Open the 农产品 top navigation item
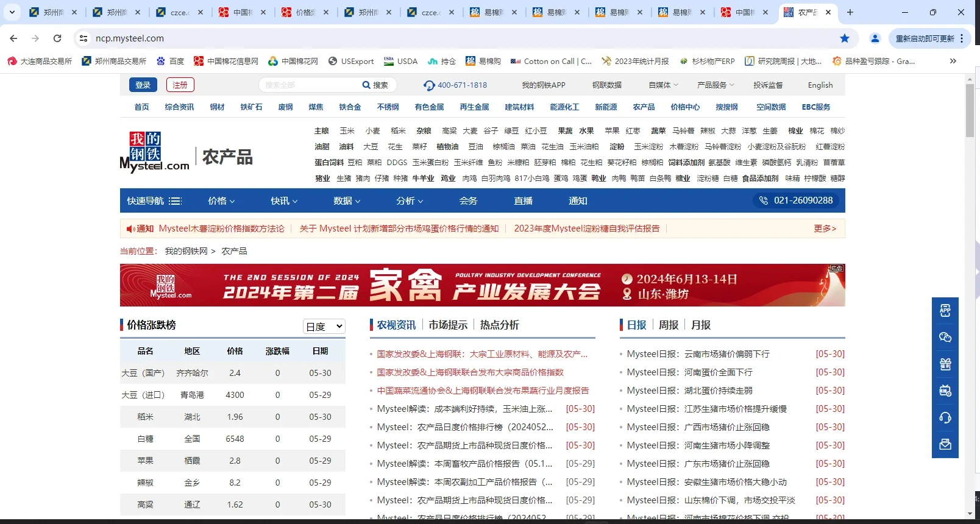Image resolution: width=980 pixels, height=524 pixels. coord(644,107)
